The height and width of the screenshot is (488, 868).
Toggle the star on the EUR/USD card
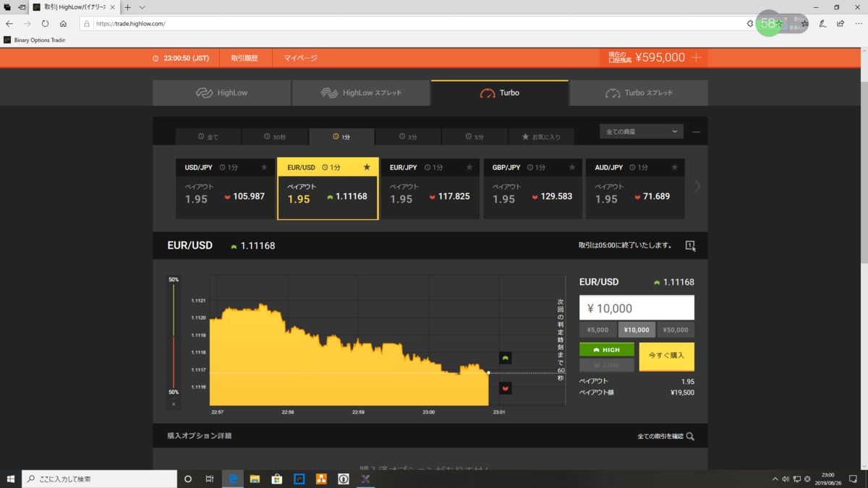pos(367,168)
